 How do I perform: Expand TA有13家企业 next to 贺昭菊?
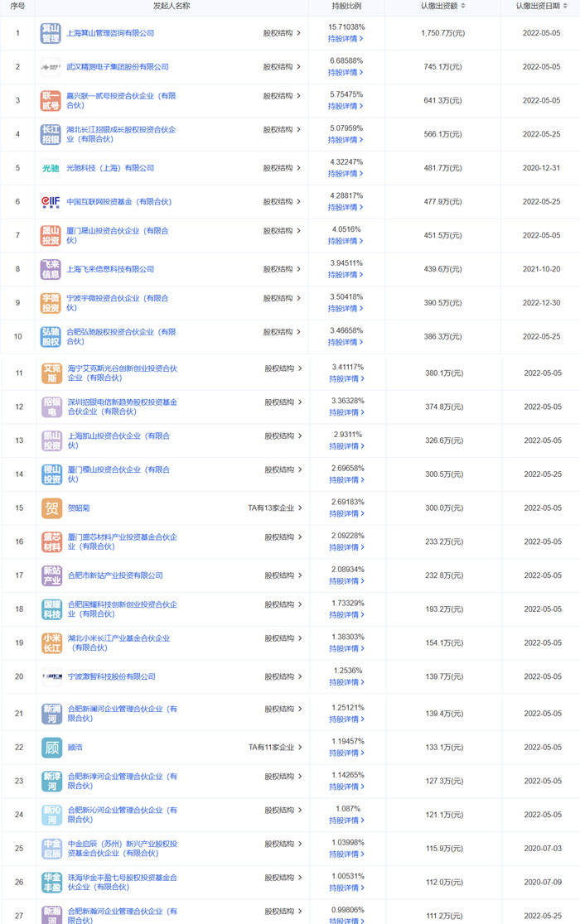pos(274,507)
